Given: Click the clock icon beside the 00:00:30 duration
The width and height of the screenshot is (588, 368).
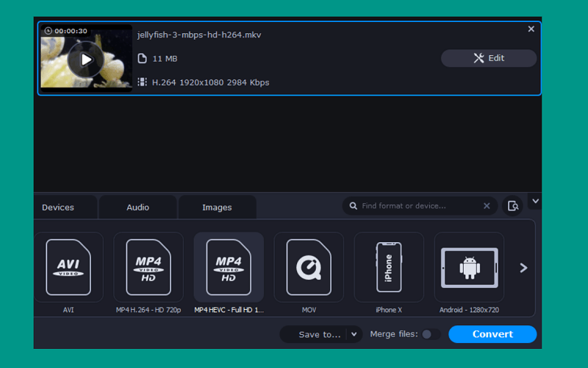Looking at the screenshot, I should tap(49, 31).
